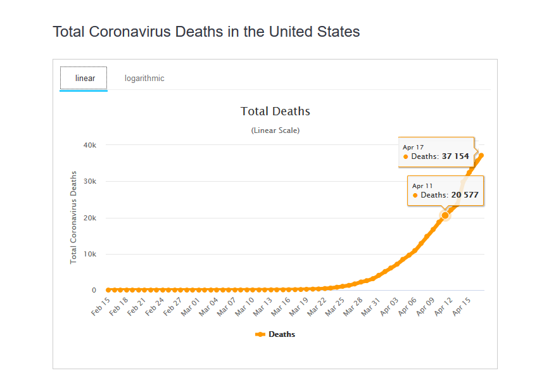Click the Apr 11 Deaths tooltip

(x=445, y=191)
